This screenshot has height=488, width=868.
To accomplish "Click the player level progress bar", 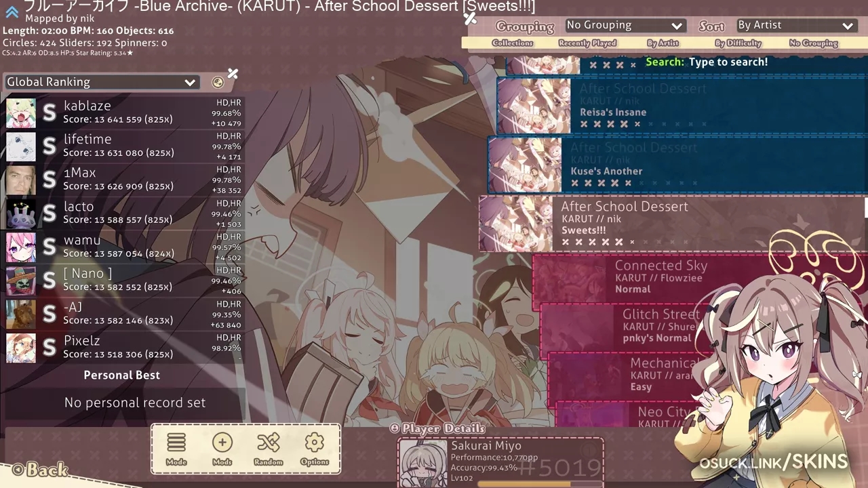I will [x=540, y=484].
